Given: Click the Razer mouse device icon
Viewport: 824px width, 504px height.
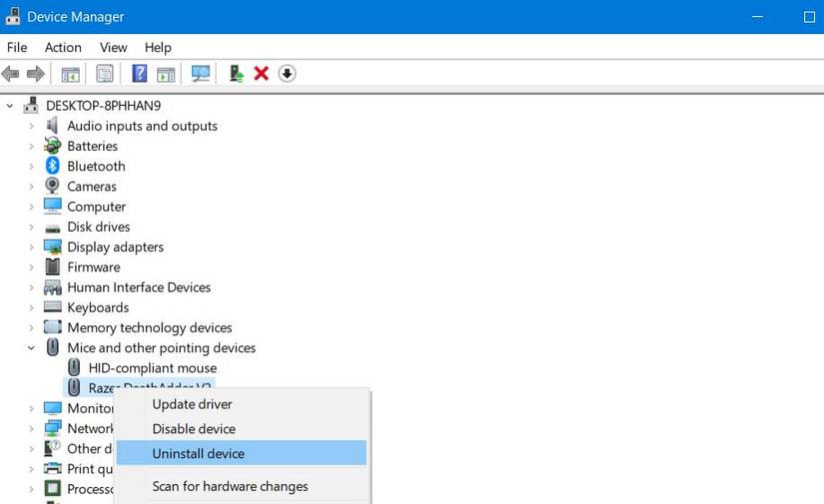Looking at the screenshot, I should coord(74,387).
